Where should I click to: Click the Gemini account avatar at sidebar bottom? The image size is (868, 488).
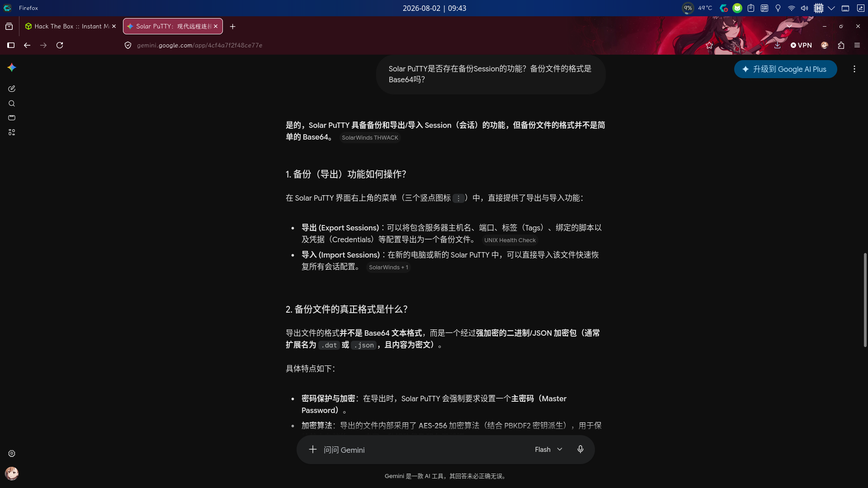click(x=12, y=473)
